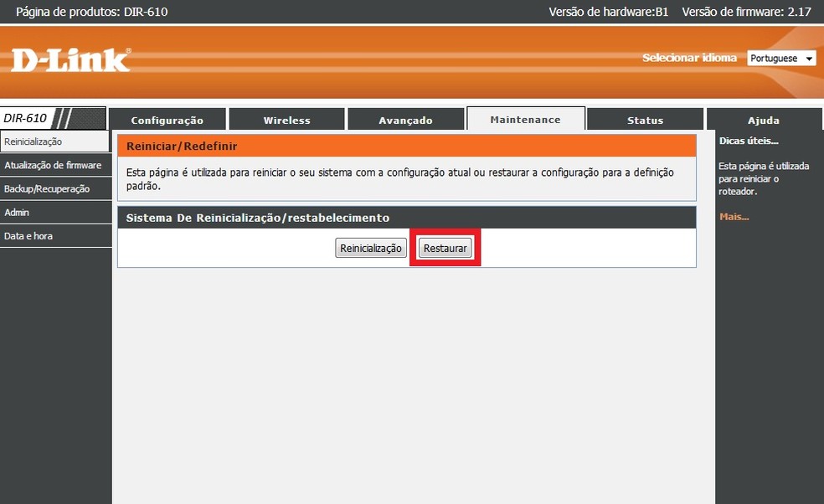The height and width of the screenshot is (504, 824).
Task: Click the Versão de firmware: 2.17 text
Action: tap(747, 12)
